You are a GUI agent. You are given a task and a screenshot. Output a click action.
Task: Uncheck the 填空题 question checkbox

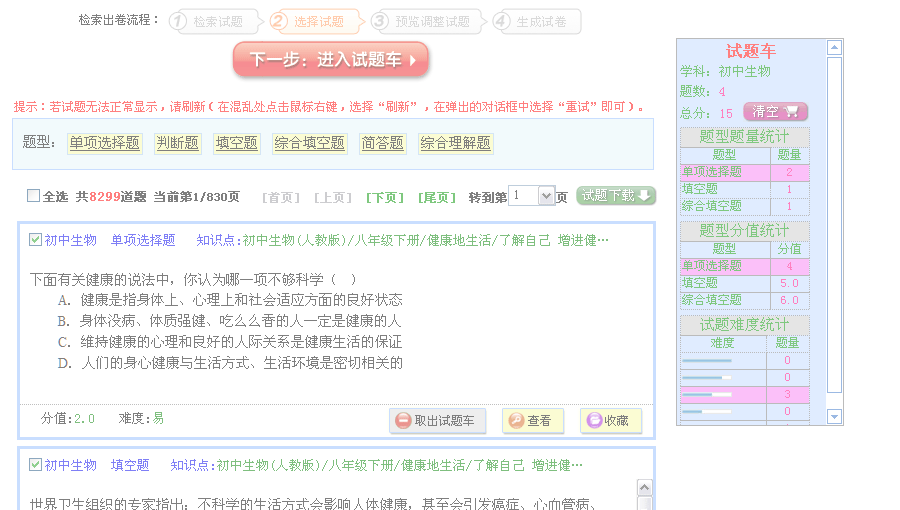pyautogui.click(x=36, y=465)
